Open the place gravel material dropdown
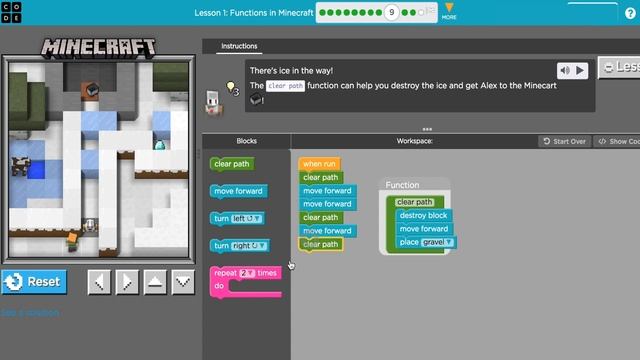640x360 pixels. [437, 242]
